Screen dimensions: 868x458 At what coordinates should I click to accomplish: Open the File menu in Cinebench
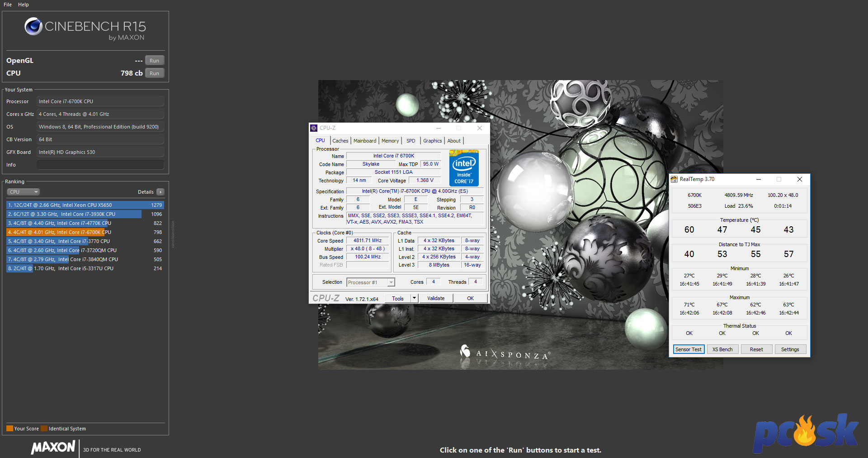click(8, 5)
